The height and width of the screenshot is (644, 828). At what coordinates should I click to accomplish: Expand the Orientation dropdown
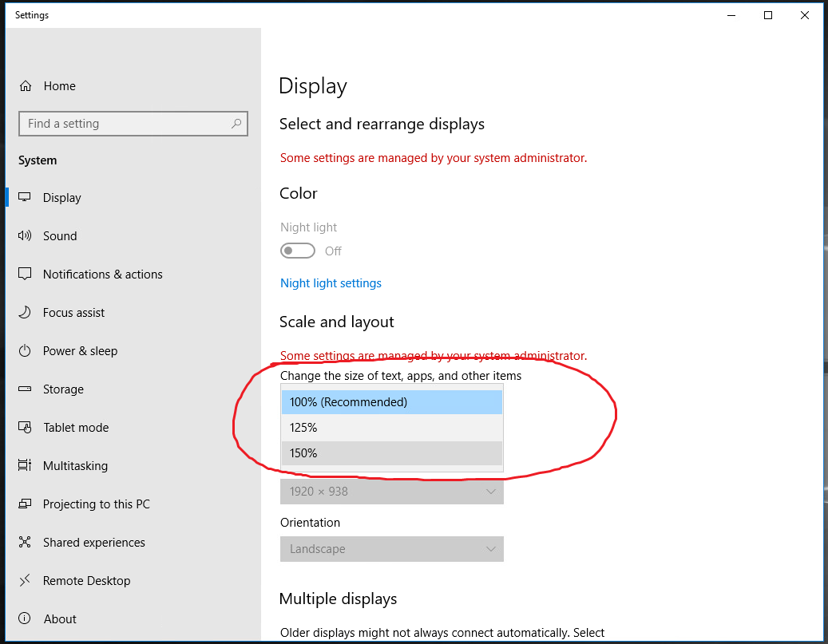click(391, 549)
